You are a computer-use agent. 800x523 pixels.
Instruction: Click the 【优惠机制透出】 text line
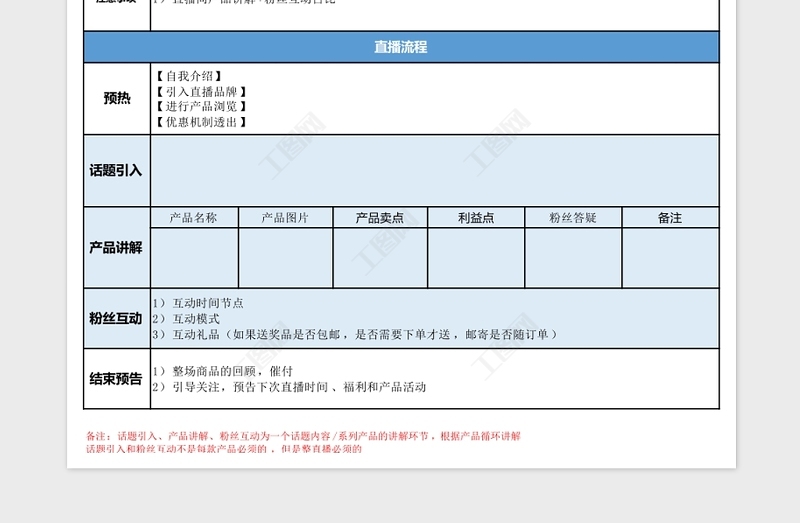200,122
